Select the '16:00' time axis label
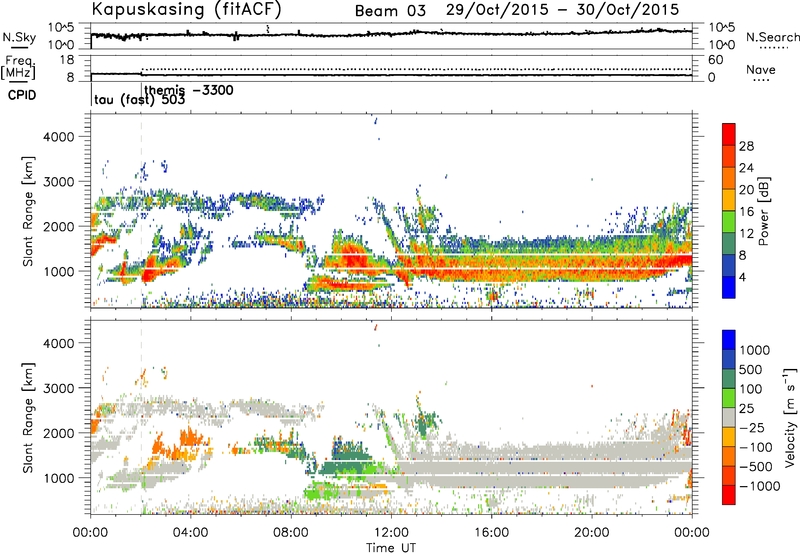The height and width of the screenshot is (554, 800). [x=491, y=532]
